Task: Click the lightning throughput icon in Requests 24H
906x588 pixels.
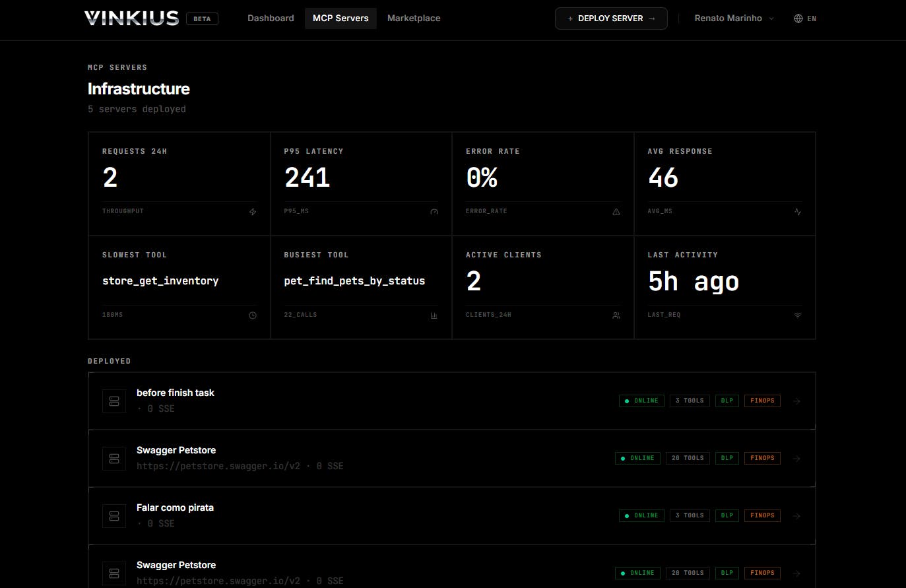Action: (x=253, y=212)
